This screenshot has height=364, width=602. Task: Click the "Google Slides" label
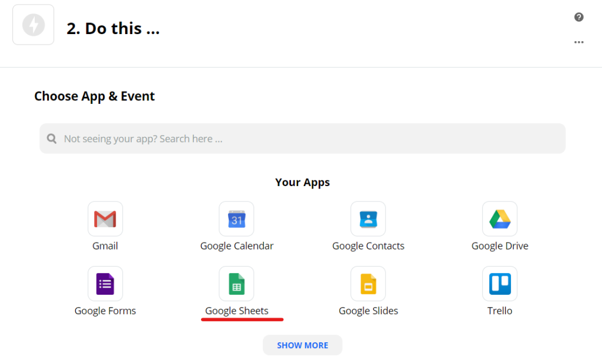(x=368, y=311)
